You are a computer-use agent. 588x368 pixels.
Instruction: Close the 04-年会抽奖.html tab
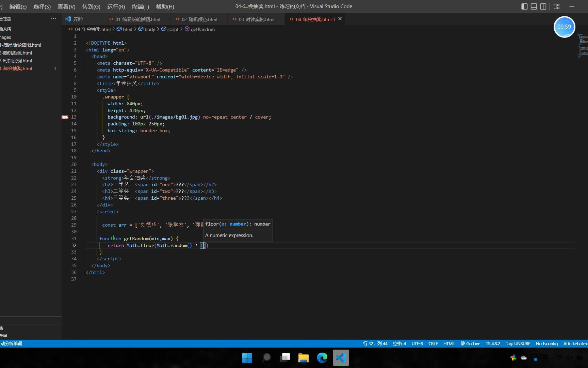[340, 19]
